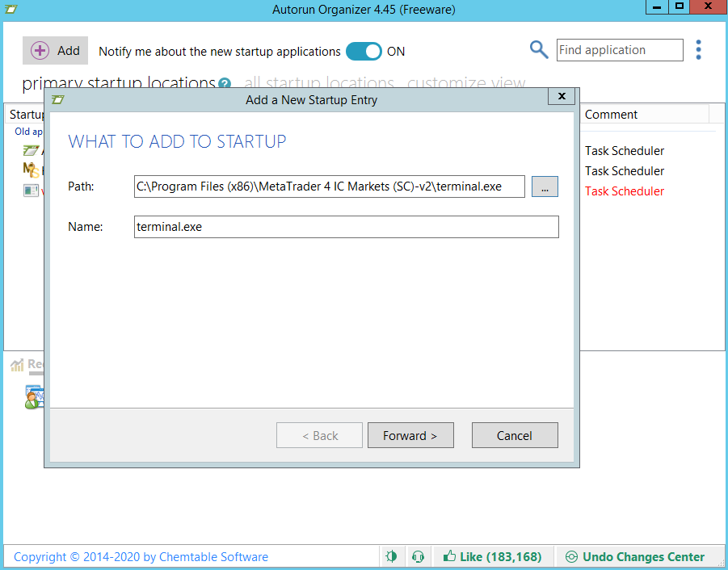Open the Copyright Chemtable Software link
Image resolution: width=728 pixels, height=570 pixels.
(x=141, y=556)
